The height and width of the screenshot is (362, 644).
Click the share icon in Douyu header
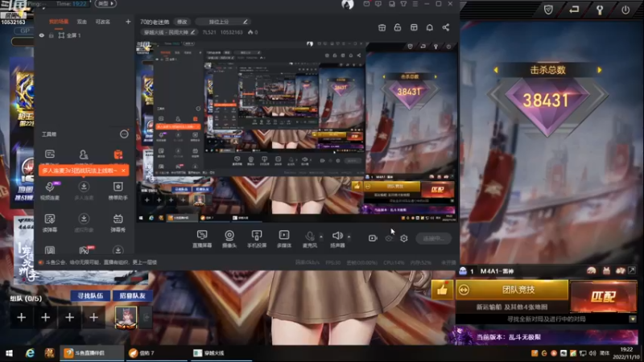click(x=446, y=27)
